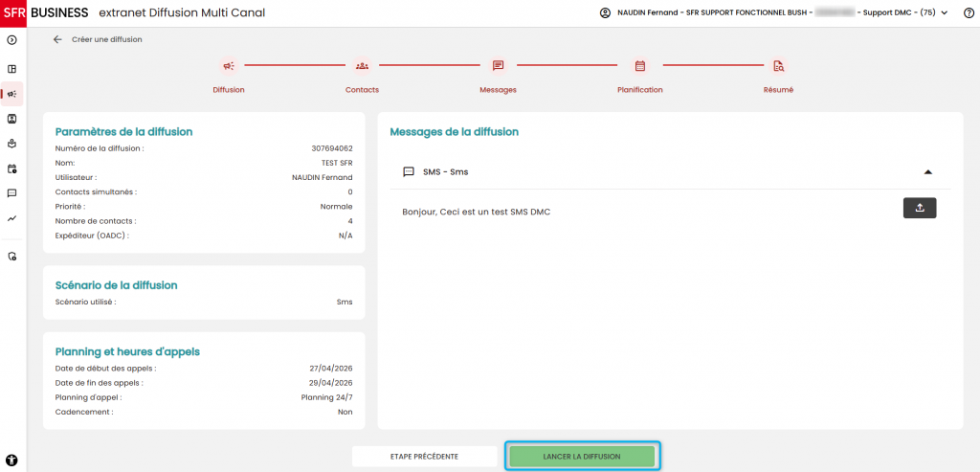Click the Expéditeur (OADC) value N/A
The height and width of the screenshot is (472, 980).
pyautogui.click(x=345, y=236)
